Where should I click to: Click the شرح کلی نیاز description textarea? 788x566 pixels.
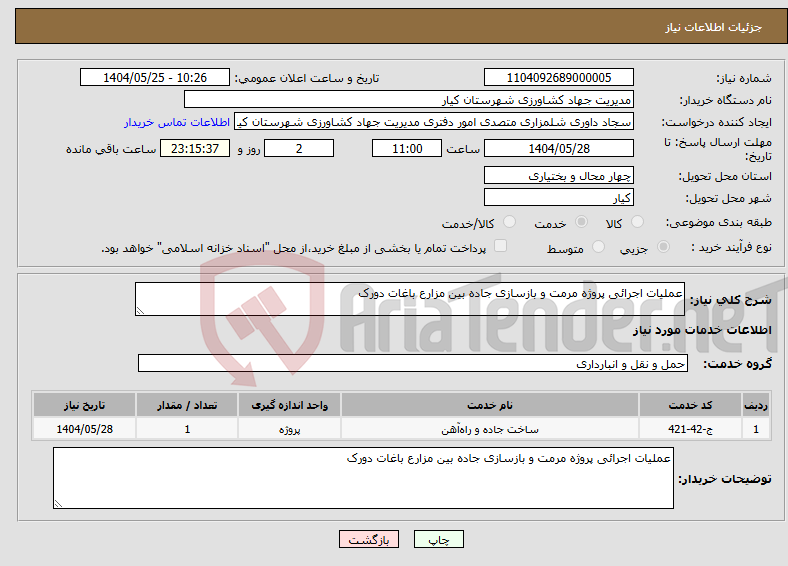[410, 299]
